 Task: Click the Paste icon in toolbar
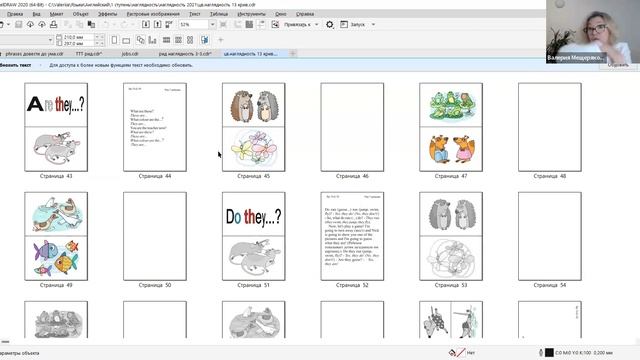91,24
